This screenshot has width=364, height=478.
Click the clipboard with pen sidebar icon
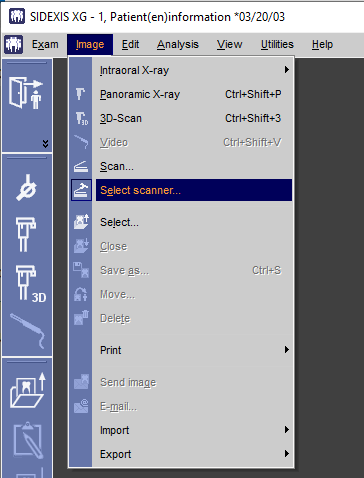[28, 440]
